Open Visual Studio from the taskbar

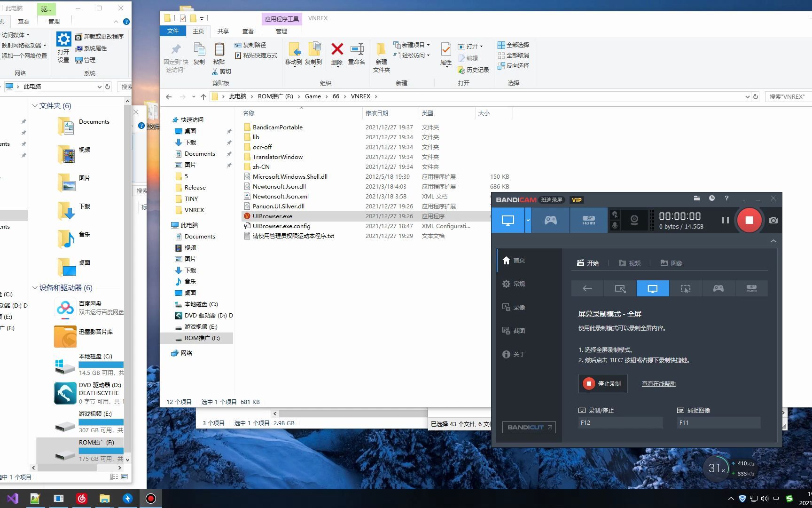point(13,499)
